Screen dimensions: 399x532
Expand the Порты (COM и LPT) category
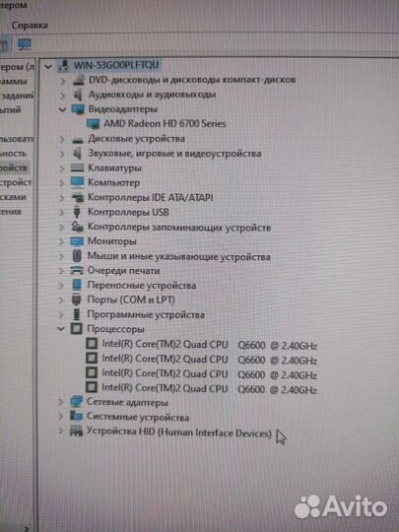61,299
